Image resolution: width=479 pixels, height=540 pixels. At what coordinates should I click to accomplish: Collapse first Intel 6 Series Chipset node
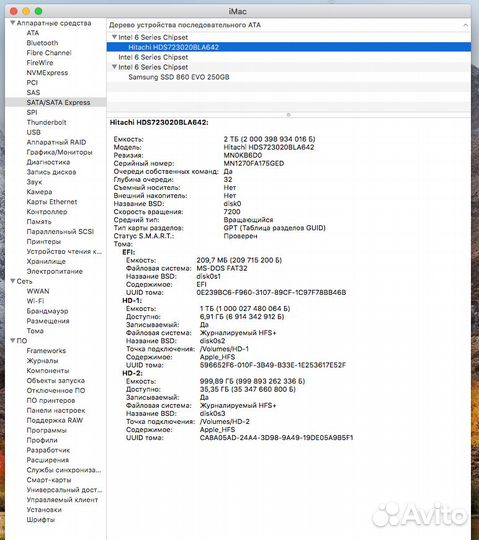point(114,37)
